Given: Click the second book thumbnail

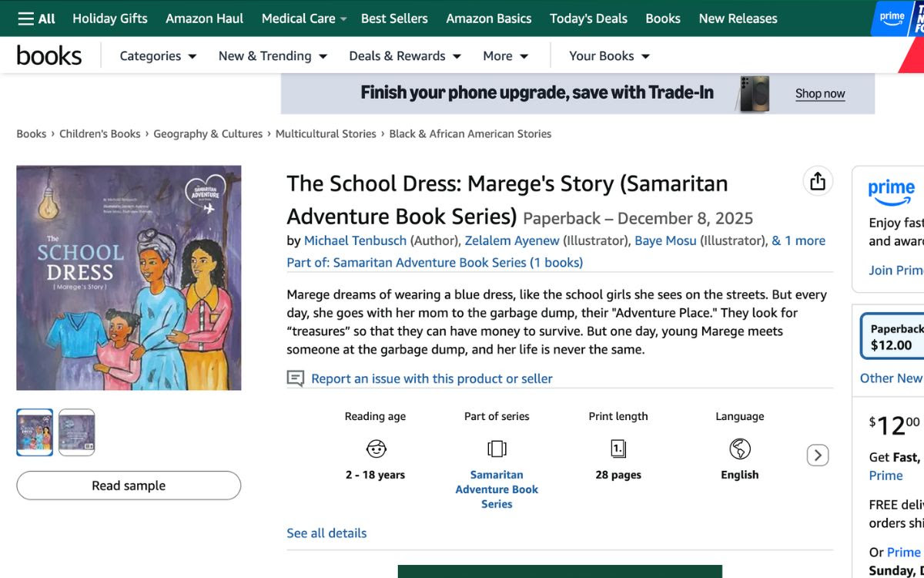Looking at the screenshot, I should coord(76,432).
